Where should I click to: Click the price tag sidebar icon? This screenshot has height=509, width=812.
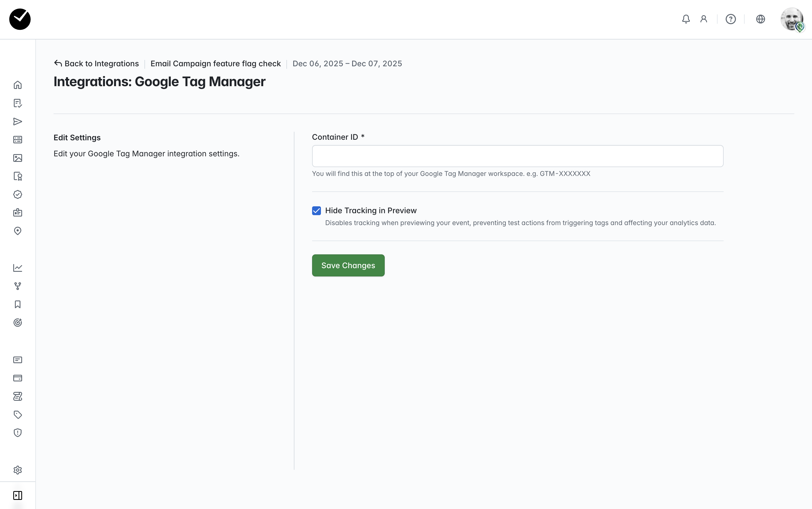(17, 414)
